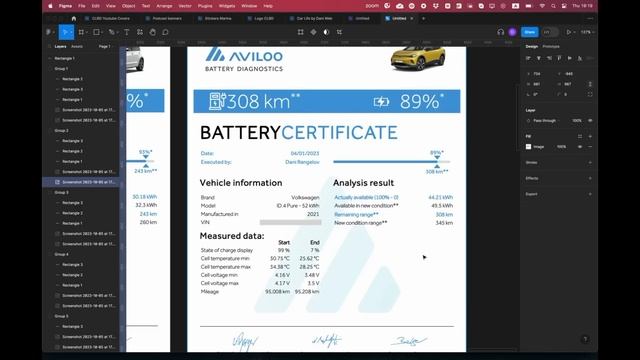The height and width of the screenshot is (360, 640).
Task: Click the constrain proportions icon
Action: point(590,84)
